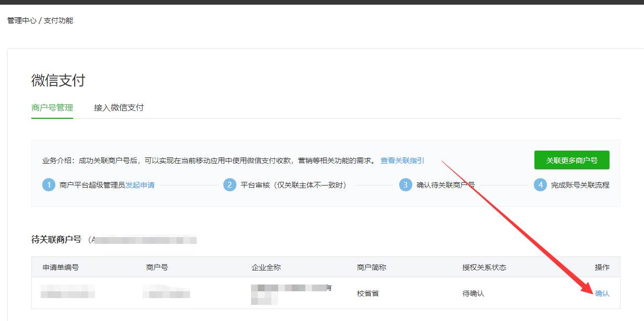Viewport: 644px width, 321px height.
Task: Click step text 平台审核（仅关联主体不一致时）
Action: [294, 185]
